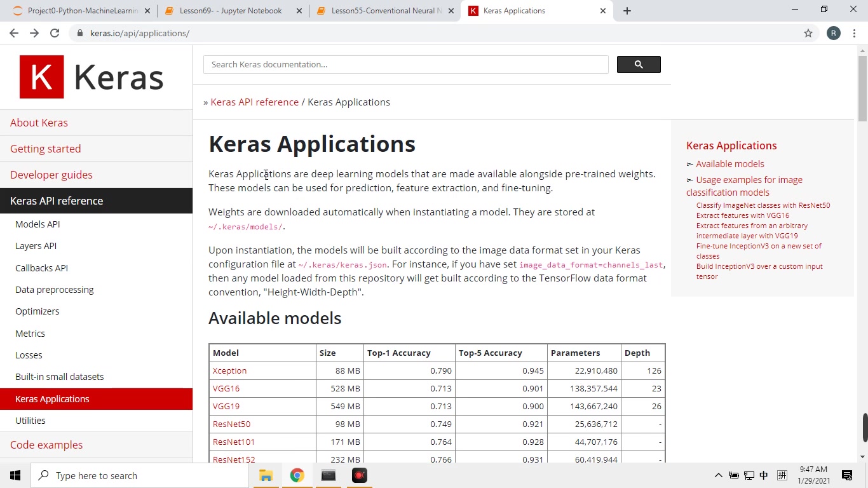Click the Keras Applications sidebar title heading
868x488 pixels.
coord(731,146)
